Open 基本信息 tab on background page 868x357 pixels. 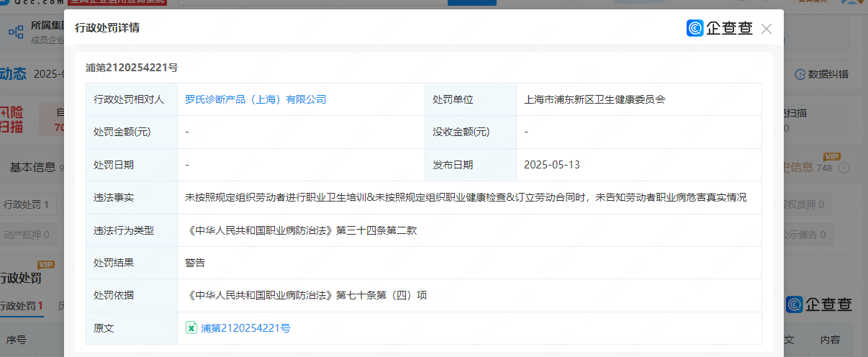click(32, 167)
